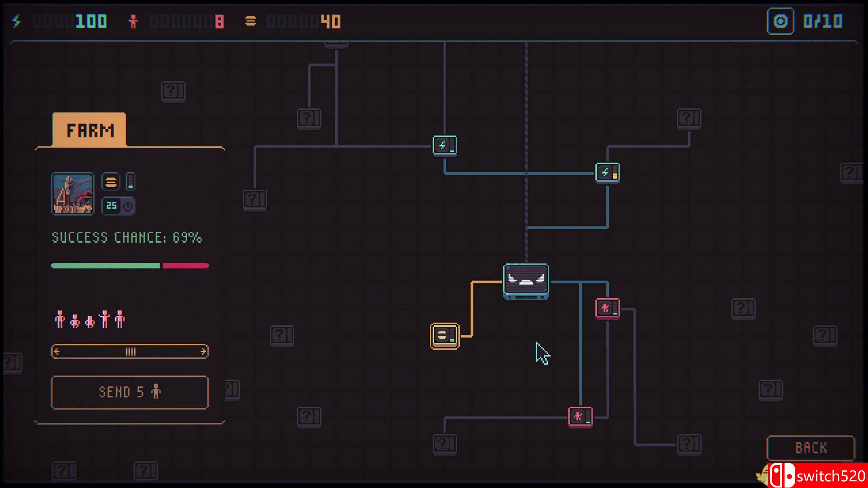
Task: Open the energy node on the right side
Action: [x=608, y=173]
